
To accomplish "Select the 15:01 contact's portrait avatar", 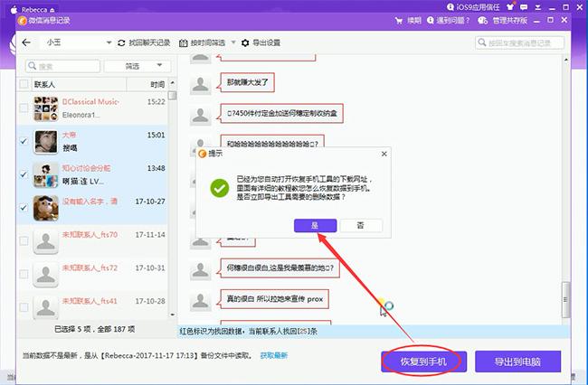I will tap(46, 142).
